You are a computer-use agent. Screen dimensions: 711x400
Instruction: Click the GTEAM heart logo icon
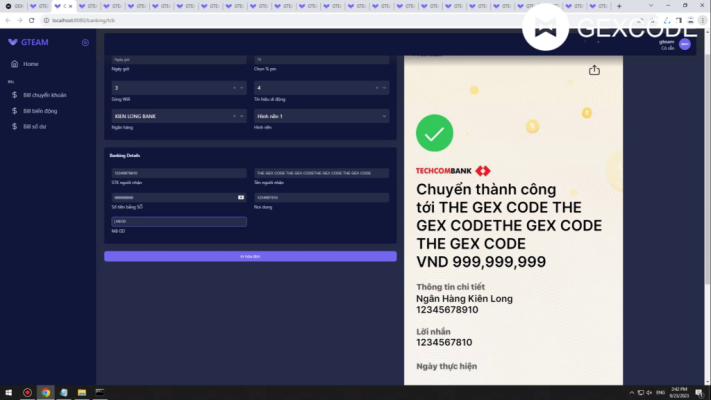click(x=13, y=42)
